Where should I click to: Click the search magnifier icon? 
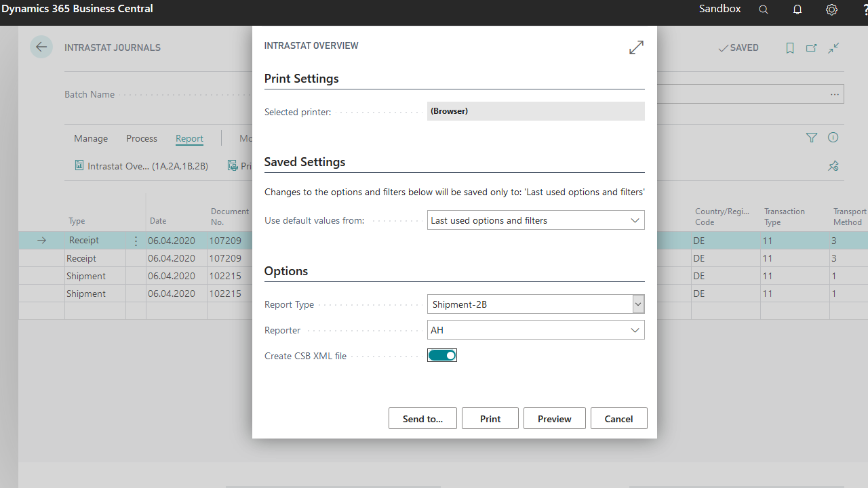click(x=764, y=9)
